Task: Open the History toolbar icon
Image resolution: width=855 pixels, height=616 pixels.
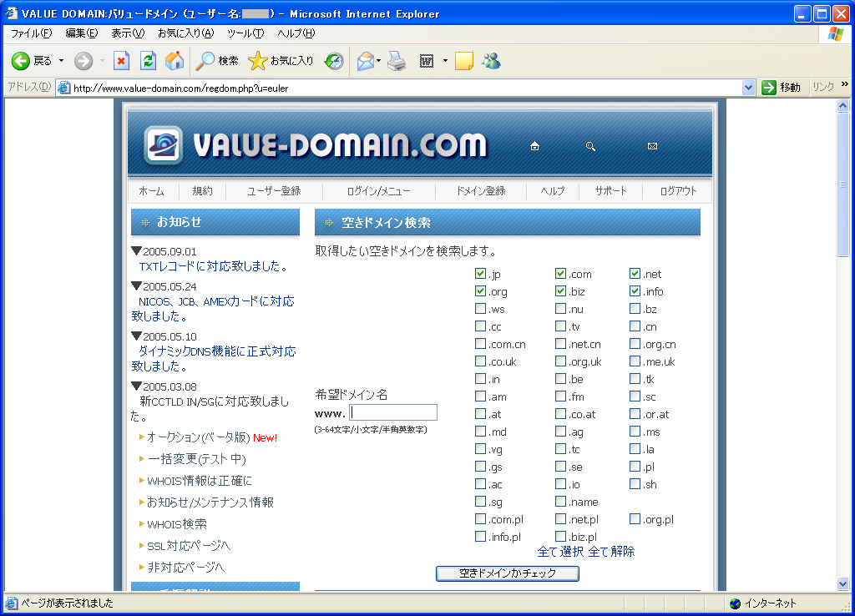Action: click(x=334, y=61)
